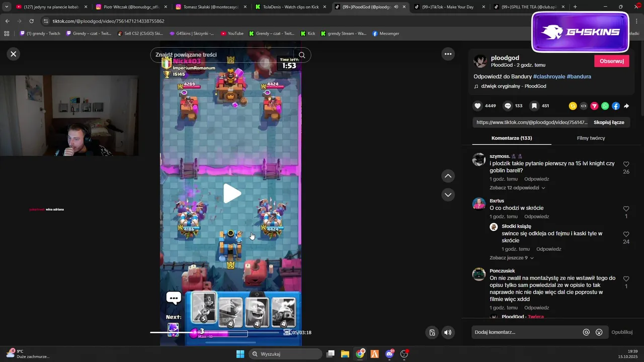Reply to Ponczusiek comment via Odpowiedz

[536, 308]
